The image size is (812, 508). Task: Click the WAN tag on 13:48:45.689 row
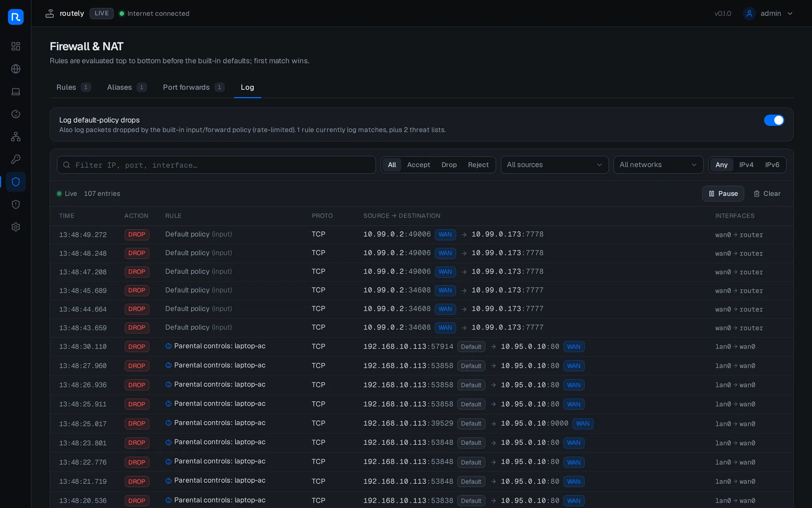[x=445, y=291]
